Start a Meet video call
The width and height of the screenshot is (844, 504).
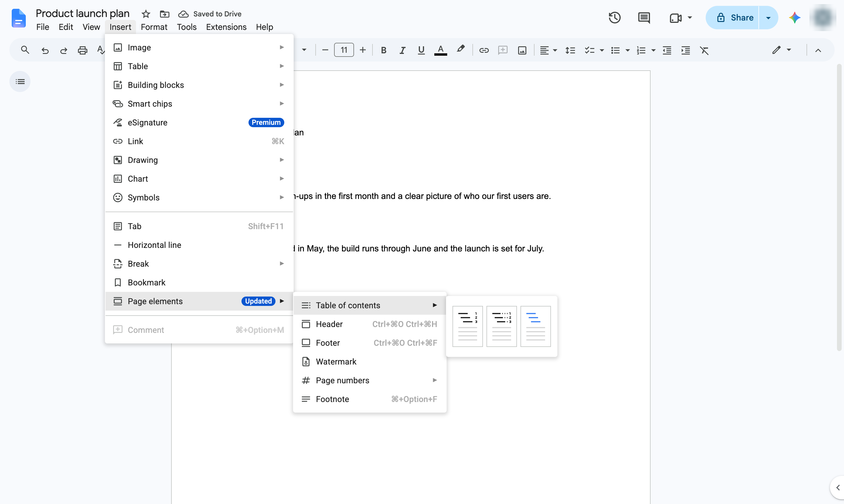tap(675, 18)
